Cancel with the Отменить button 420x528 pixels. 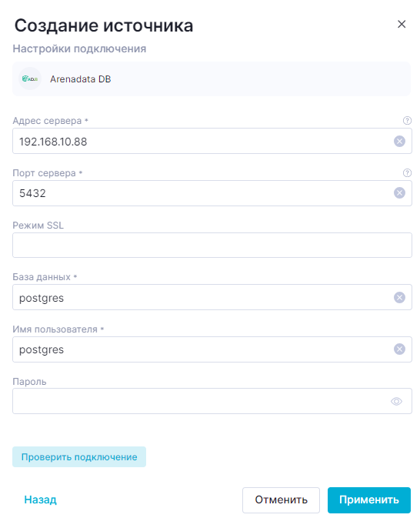[281, 500]
